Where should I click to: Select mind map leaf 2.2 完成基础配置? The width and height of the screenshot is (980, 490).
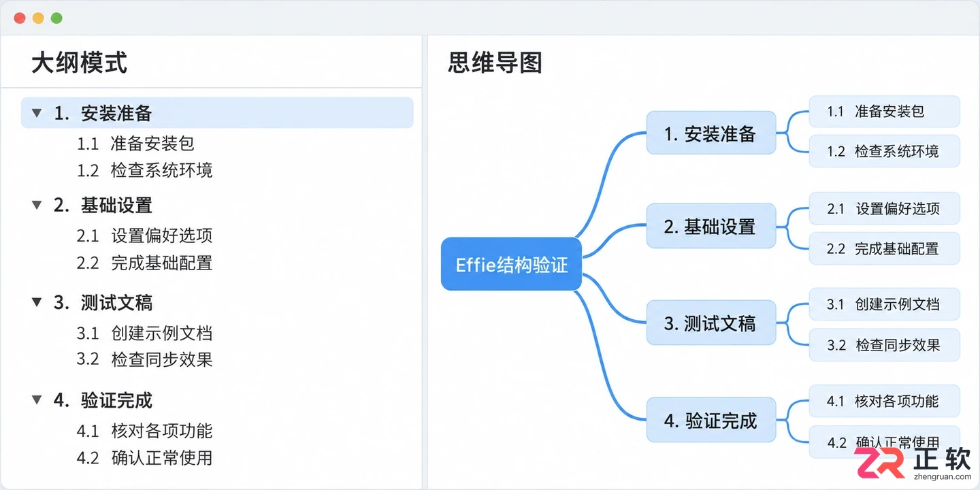click(x=884, y=248)
